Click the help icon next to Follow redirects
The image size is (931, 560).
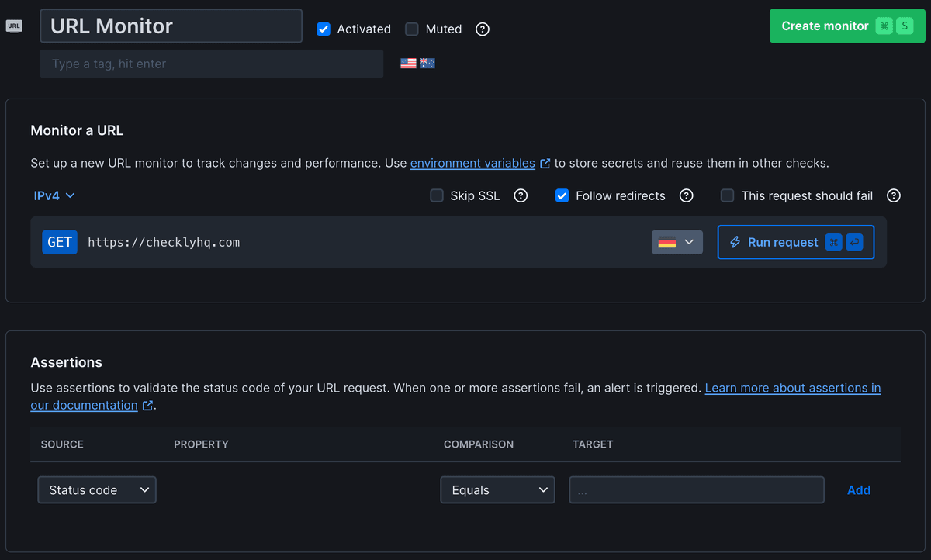coord(686,195)
